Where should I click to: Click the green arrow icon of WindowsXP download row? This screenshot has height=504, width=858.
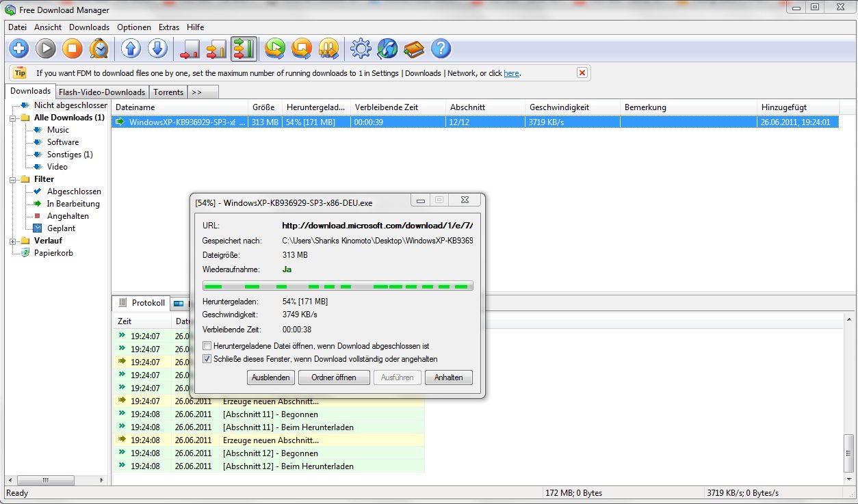coord(120,122)
